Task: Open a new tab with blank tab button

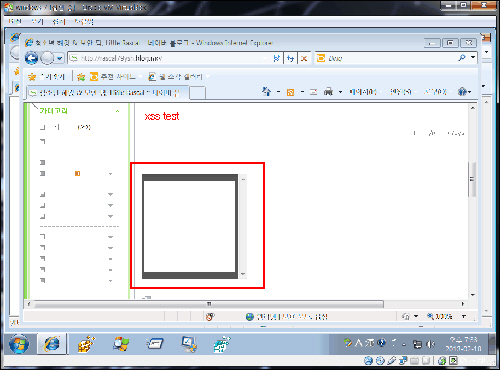Action: pyautogui.click(x=197, y=93)
